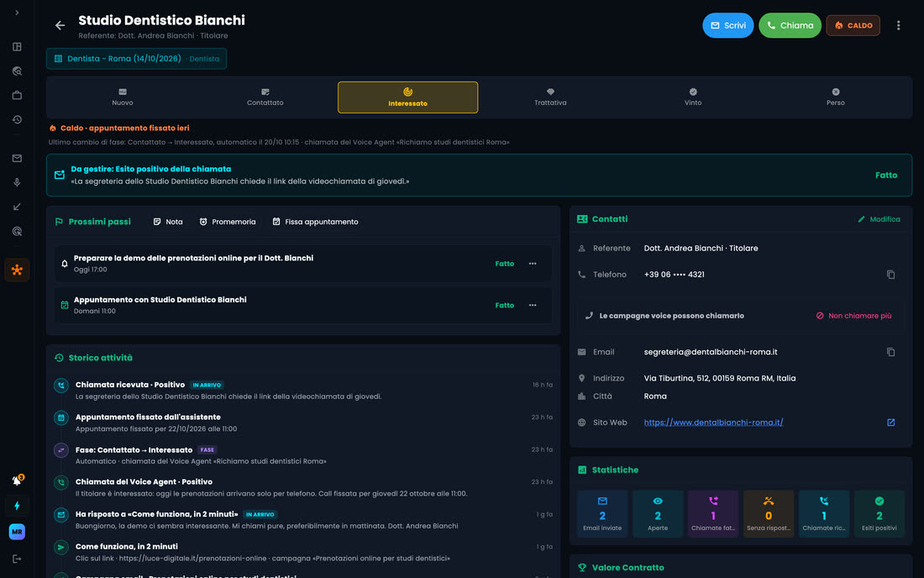Open the microphone icon in the sidebar
Viewport: 924px width, 578px height.
[x=17, y=182]
